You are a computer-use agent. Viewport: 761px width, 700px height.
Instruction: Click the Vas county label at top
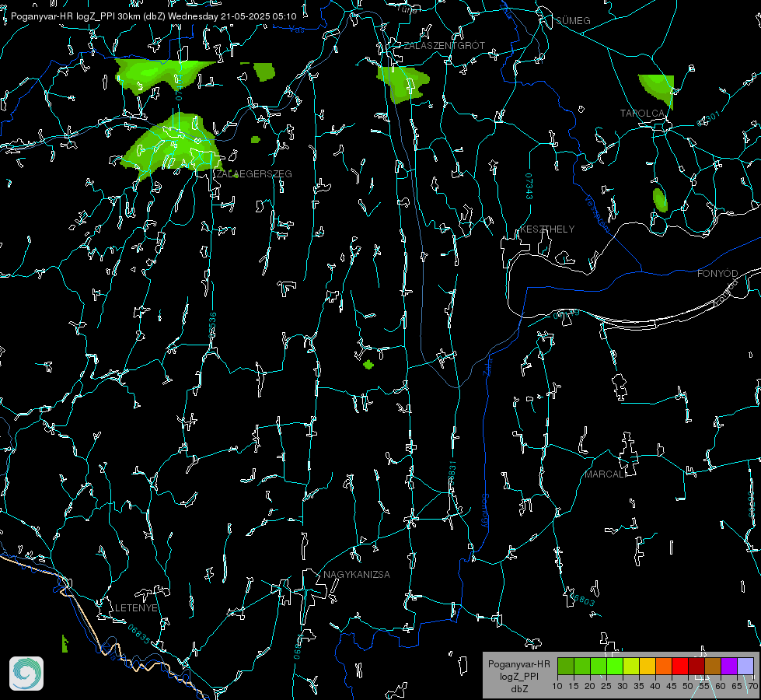(296, 30)
